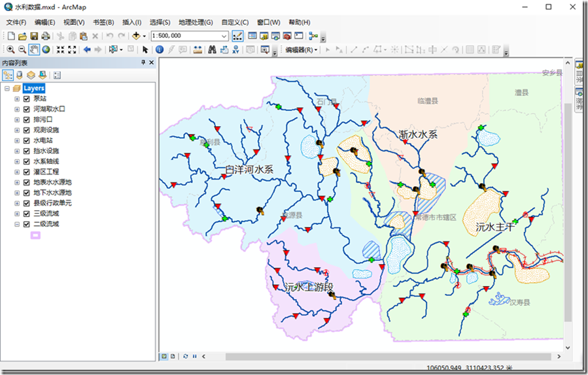Screen dimensions: 588x375
Task: Open the Search window icon
Action: 275,36
